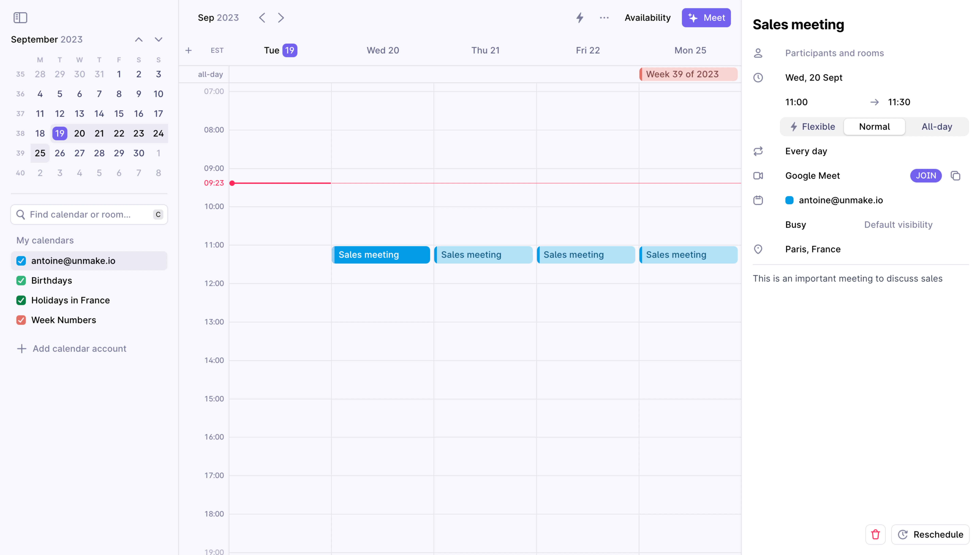Focus the Find calendar or room search

(x=89, y=215)
